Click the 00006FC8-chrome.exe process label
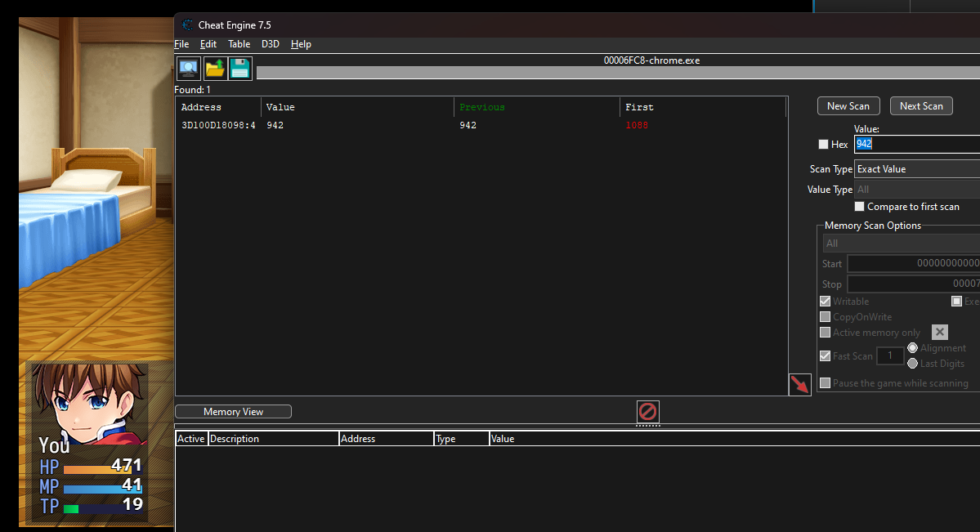 651,60
